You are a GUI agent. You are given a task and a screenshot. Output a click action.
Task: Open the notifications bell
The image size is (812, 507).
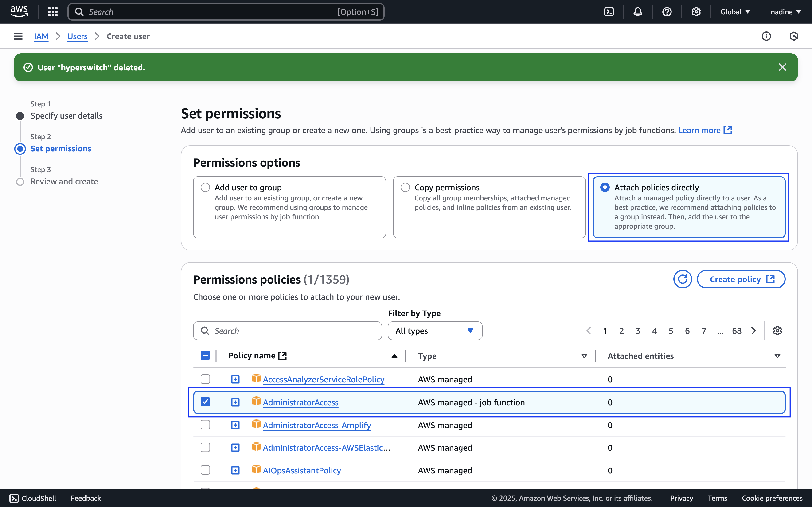pos(637,12)
